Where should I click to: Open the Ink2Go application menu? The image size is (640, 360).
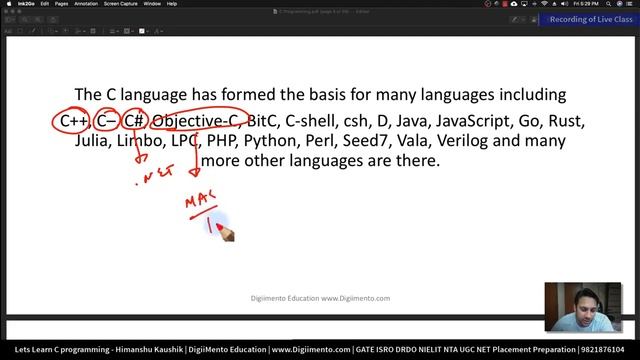pos(27,4)
